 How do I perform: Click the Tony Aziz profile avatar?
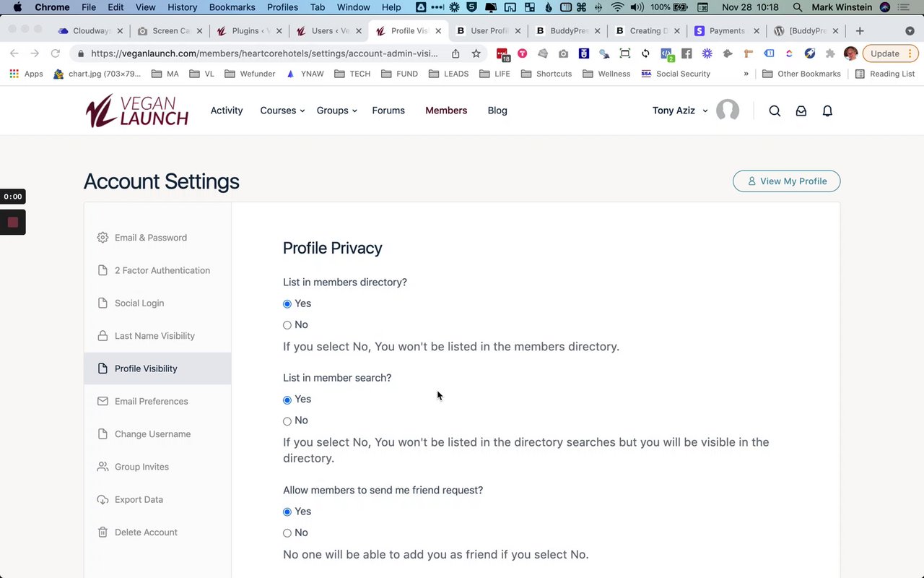click(728, 111)
